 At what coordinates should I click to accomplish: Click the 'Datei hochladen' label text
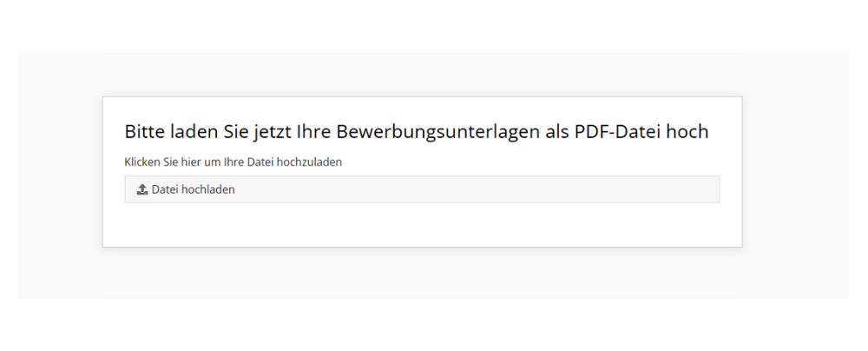click(194, 189)
